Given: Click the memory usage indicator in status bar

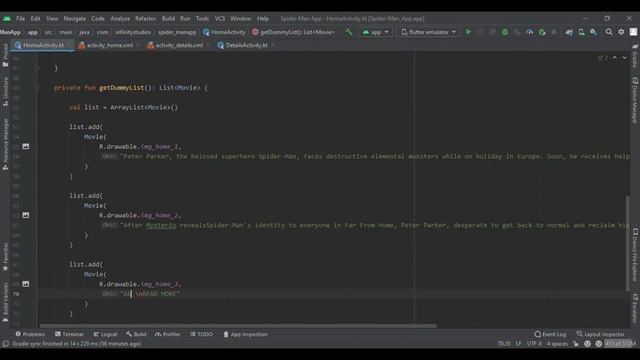Looking at the screenshot, I should (x=620, y=344).
